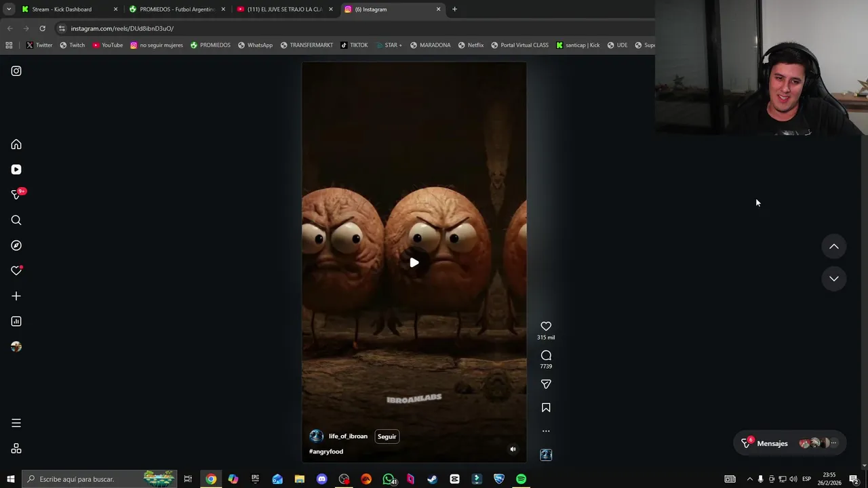
Task: Click the browser back arrow
Action: 9,28
